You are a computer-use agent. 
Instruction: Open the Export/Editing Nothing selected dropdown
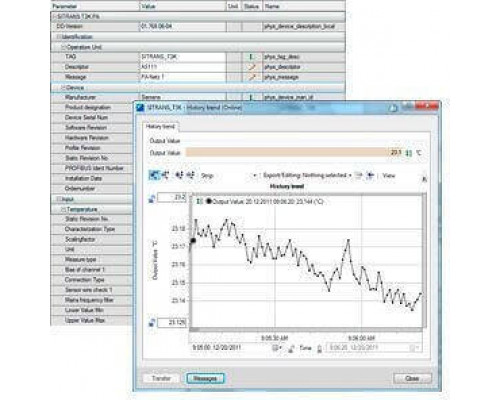[x=307, y=175]
